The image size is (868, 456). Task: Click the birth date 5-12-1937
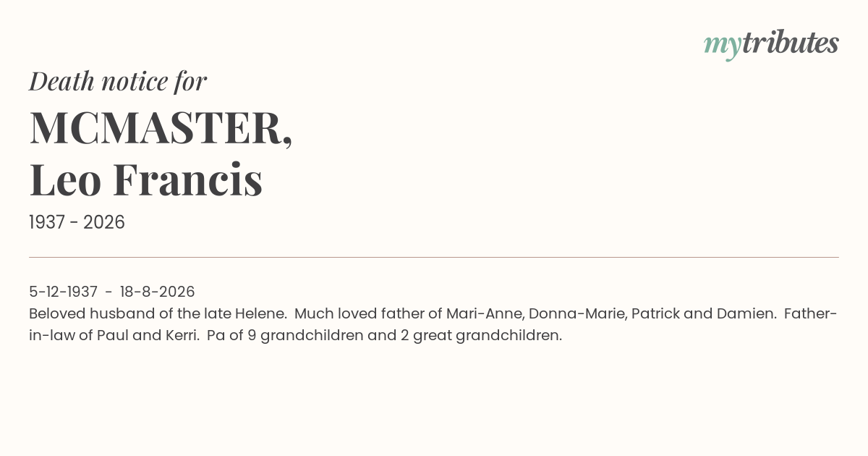(63, 292)
